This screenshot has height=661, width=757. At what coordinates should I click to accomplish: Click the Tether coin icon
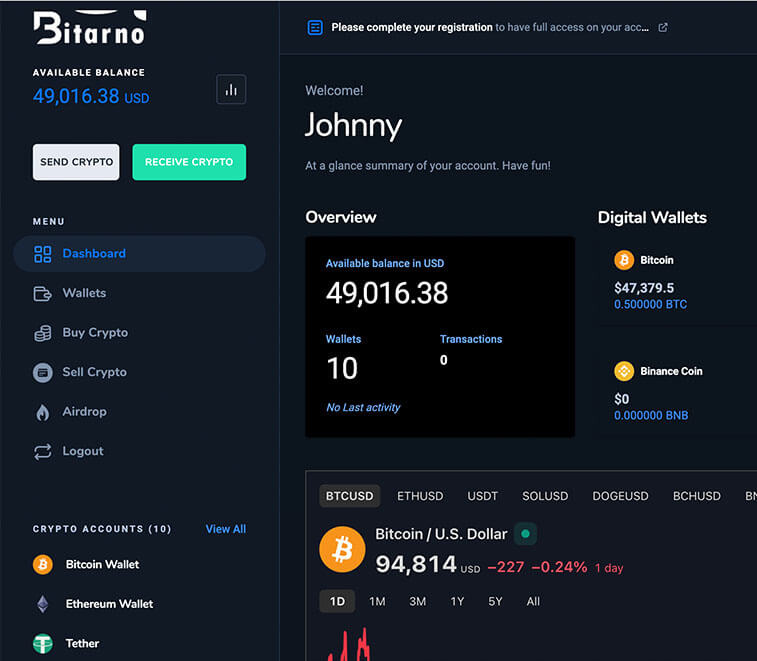point(43,644)
